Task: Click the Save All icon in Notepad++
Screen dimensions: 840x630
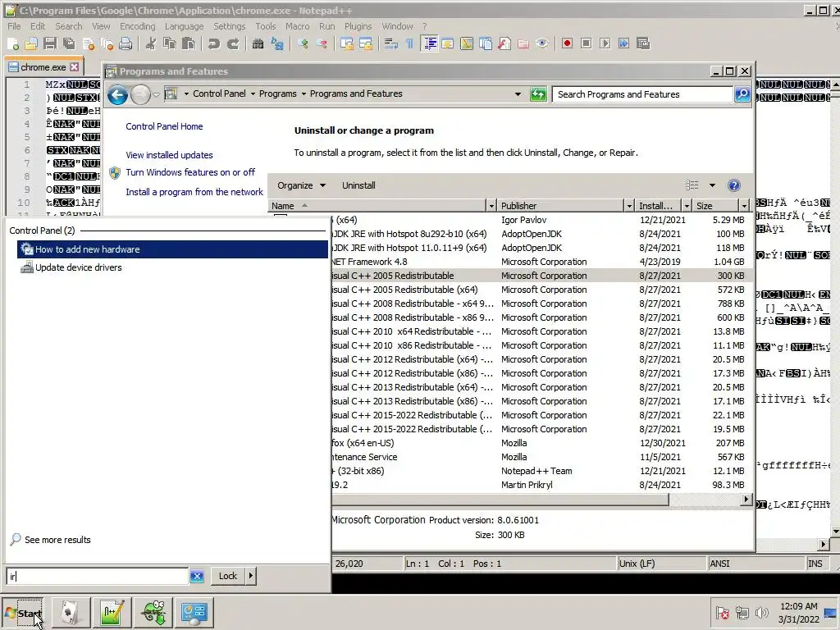Action: [x=69, y=44]
